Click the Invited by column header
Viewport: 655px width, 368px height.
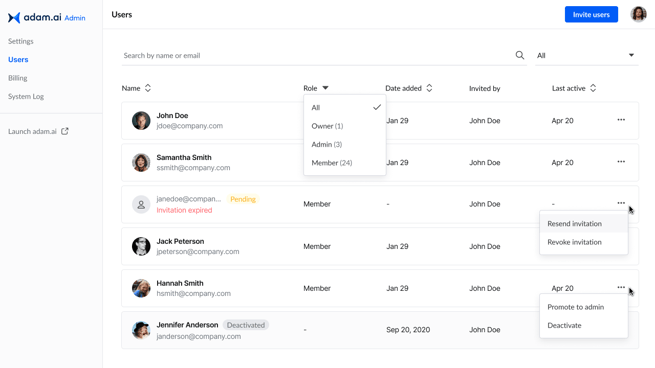[x=485, y=88]
